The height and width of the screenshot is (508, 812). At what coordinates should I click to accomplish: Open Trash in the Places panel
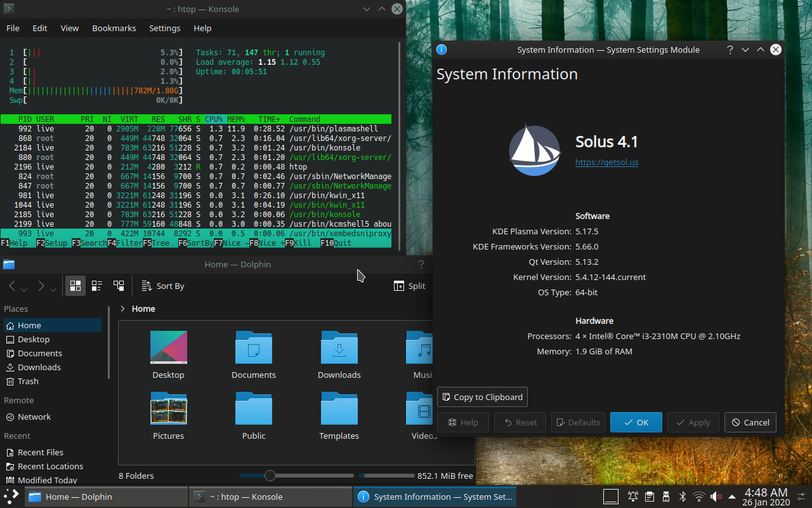click(x=53, y=381)
